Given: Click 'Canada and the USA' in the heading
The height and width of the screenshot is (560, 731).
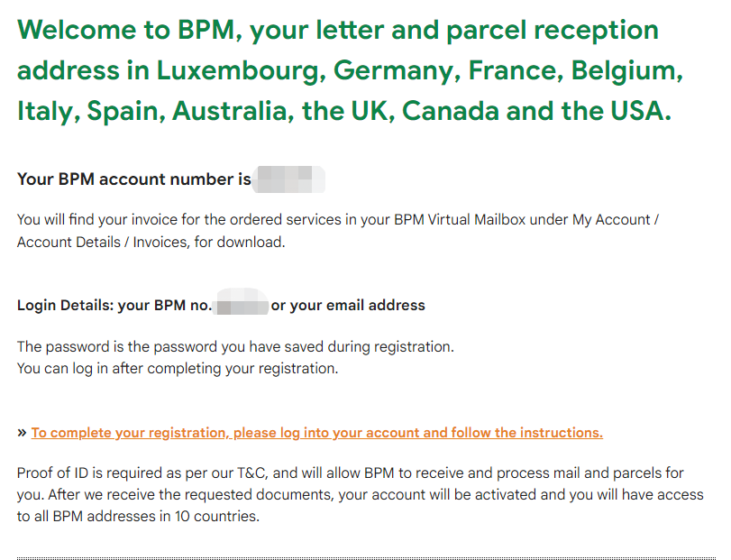Looking at the screenshot, I should [x=536, y=111].
